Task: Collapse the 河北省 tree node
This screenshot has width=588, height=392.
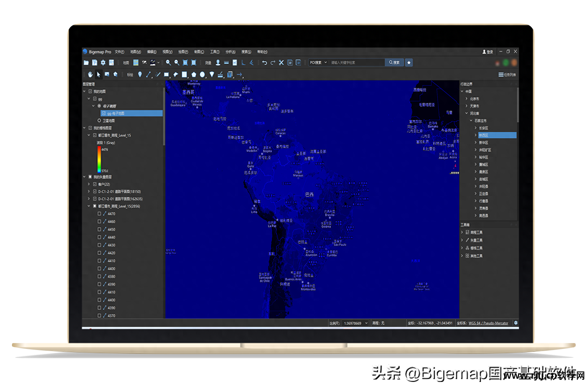Action: pos(466,113)
